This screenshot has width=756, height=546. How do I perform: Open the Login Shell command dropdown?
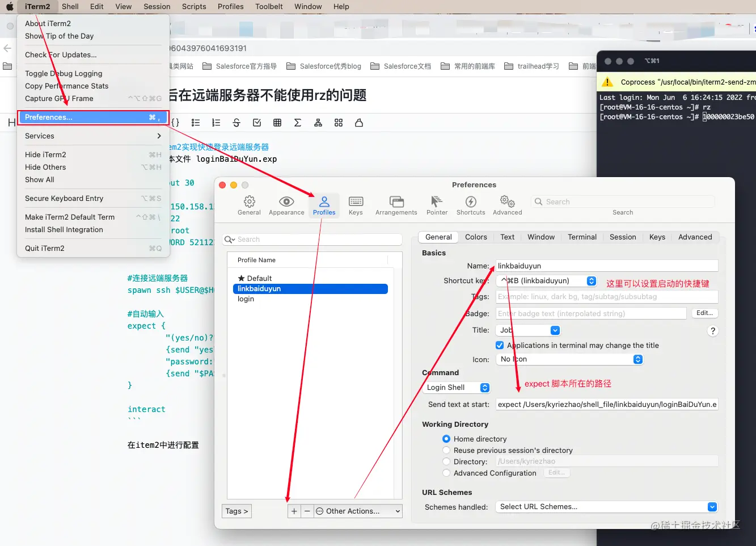tap(457, 387)
